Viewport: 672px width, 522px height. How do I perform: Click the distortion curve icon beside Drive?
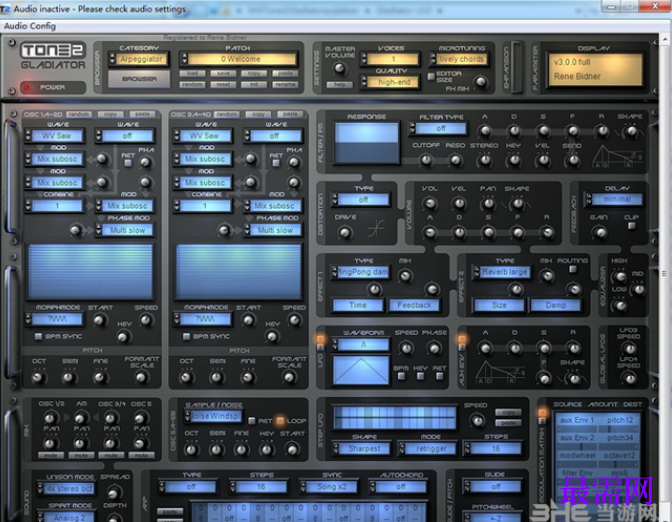[376, 230]
